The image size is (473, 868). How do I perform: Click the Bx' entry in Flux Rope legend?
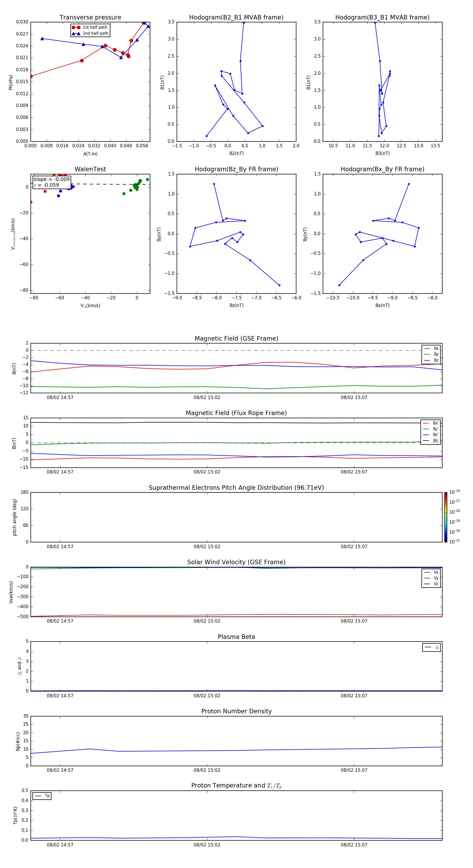[431, 423]
